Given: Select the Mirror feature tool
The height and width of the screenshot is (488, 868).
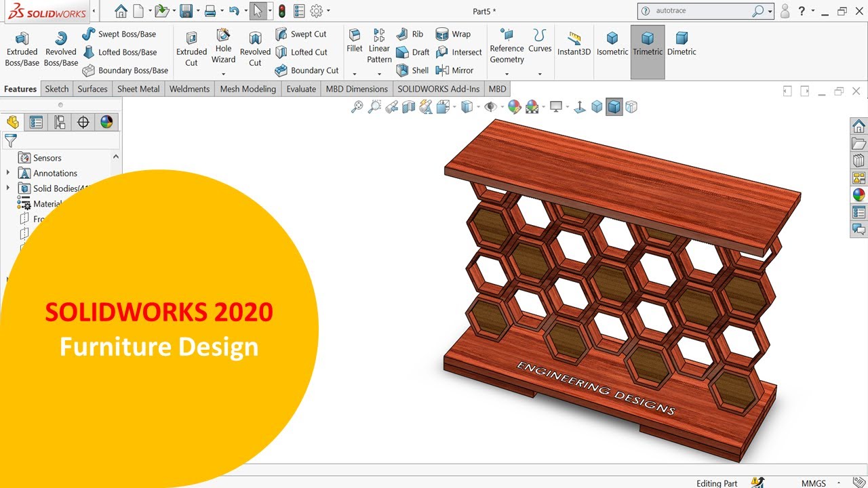Looking at the screenshot, I should (454, 70).
